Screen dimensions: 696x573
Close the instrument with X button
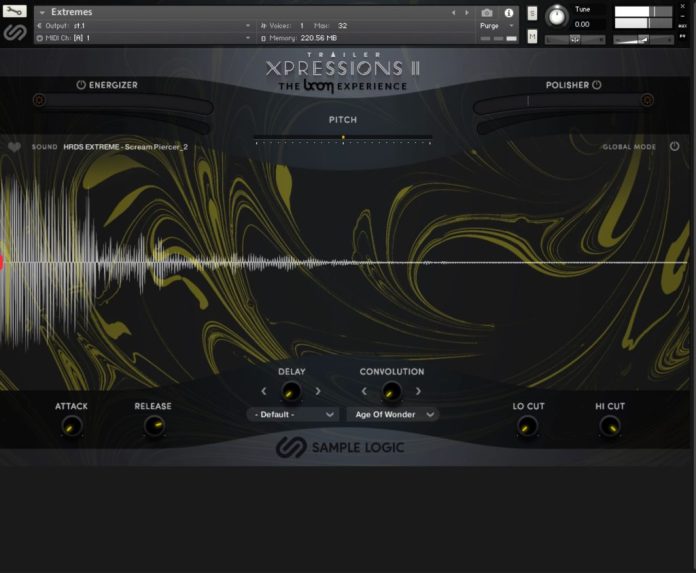click(x=683, y=6)
